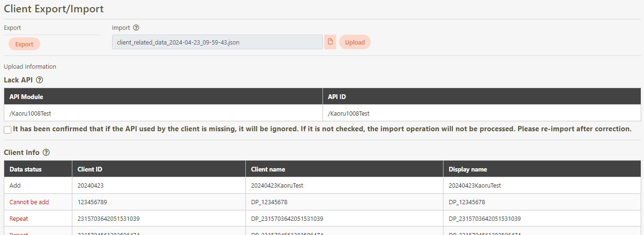Click the Client ID column header
This screenshot has height=235, width=644.
tap(90, 169)
